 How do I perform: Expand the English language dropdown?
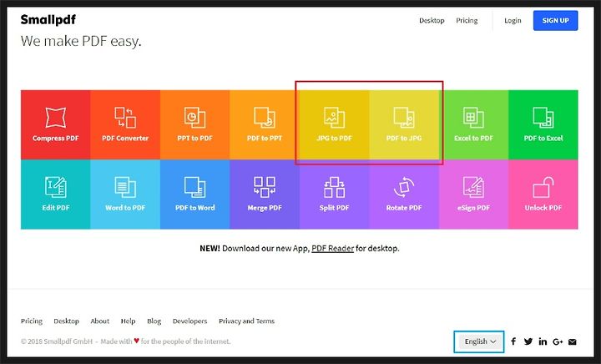[x=479, y=341]
